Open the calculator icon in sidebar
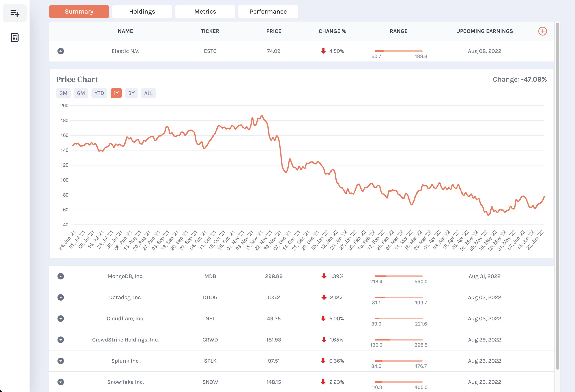 15,38
